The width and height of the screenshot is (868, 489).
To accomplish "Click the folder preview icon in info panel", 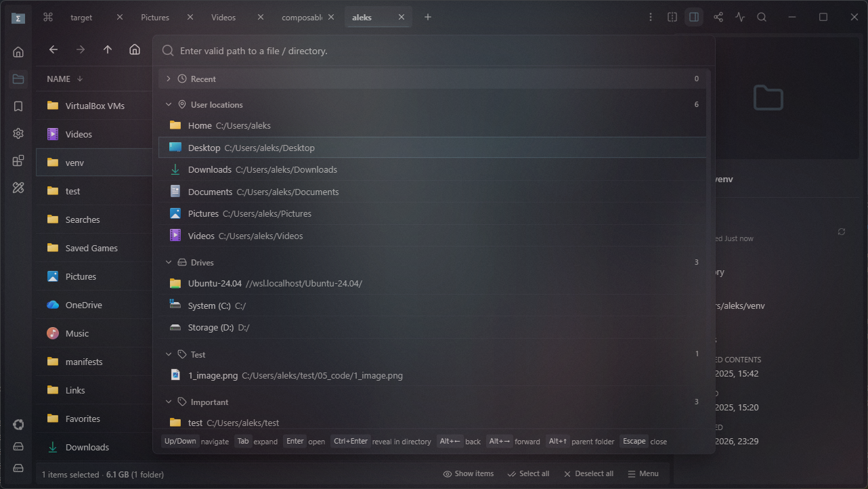I will (x=768, y=98).
